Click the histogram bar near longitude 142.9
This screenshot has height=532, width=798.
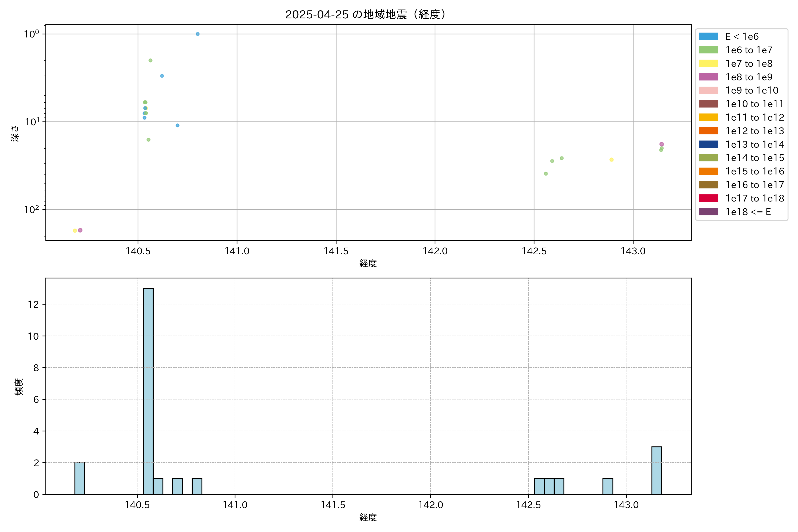[608, 486]
